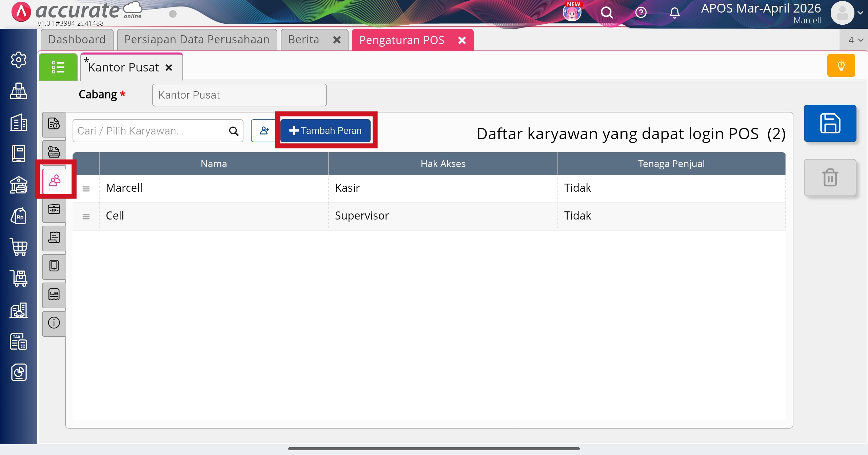Click the Tambah Peran button
Viewport: 868px width, 455px height.
point(325,131)
